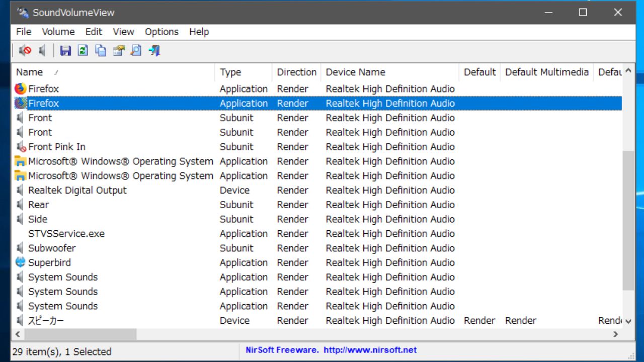Select the Rear subunit name
644x362 pixels.
click(38, 205)
